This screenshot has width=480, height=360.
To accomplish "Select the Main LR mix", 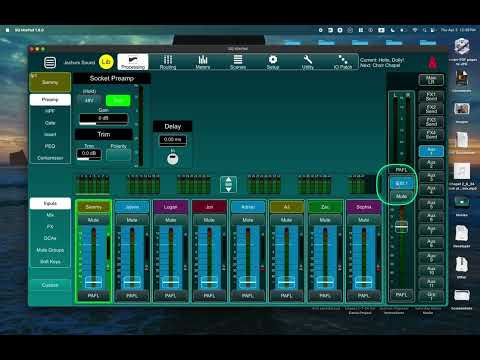I will (431, 80).
